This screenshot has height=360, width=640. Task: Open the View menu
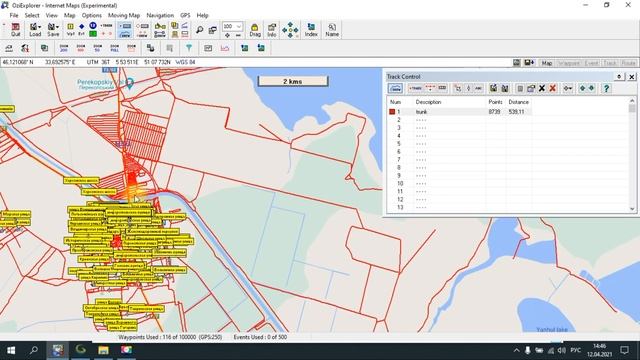51,15
